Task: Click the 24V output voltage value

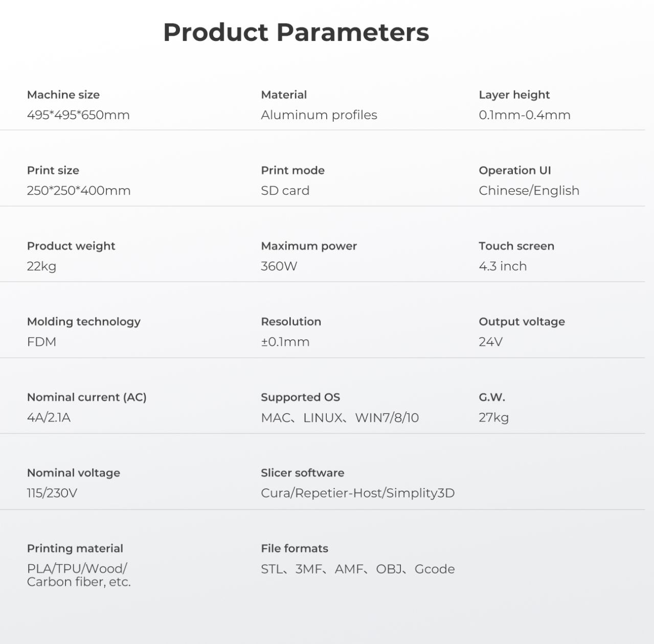Action: click(490, 342)
